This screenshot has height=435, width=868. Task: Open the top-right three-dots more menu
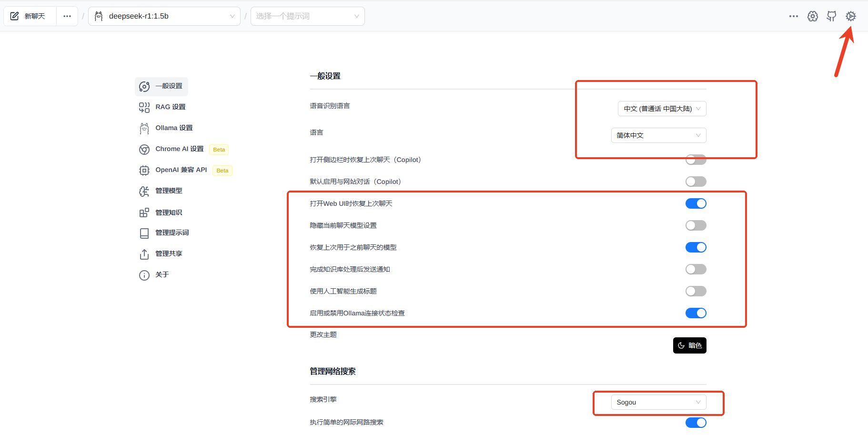[x=793, y=16]
